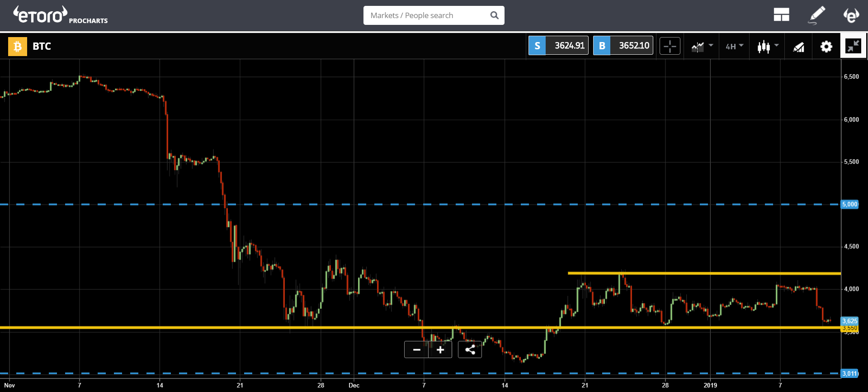Zoom in the chart with plus
Screen dimensions: 868x392
(x=440, y=349)
